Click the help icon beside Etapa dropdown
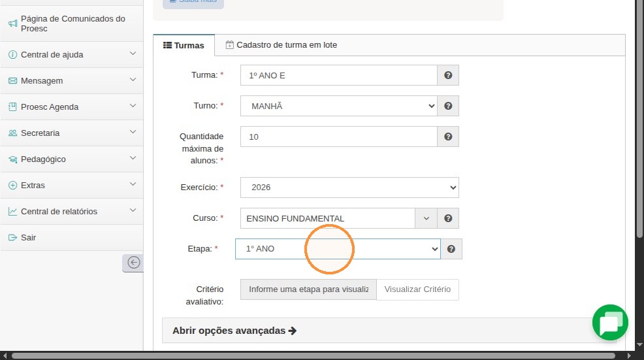 tap(451, 249)
